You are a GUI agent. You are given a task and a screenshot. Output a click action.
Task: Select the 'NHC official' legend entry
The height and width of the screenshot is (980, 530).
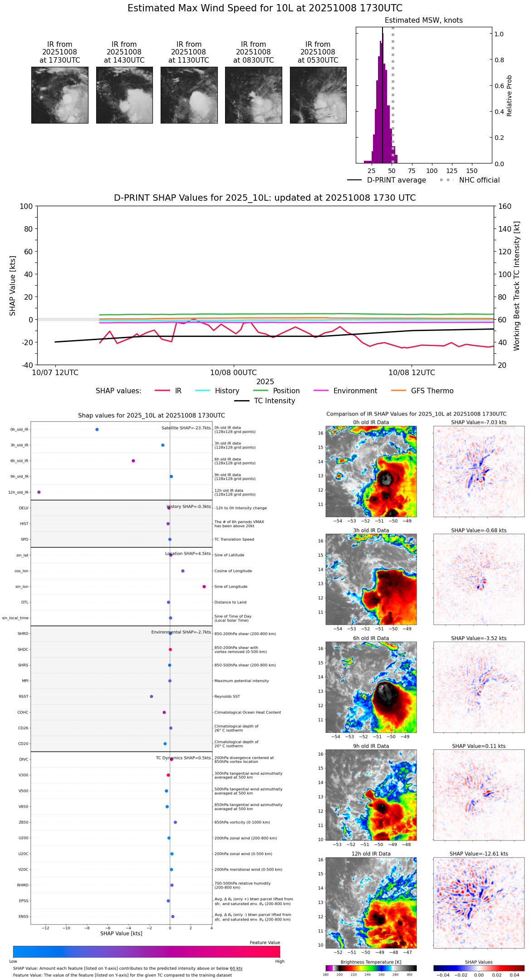[x=470, y=180]
